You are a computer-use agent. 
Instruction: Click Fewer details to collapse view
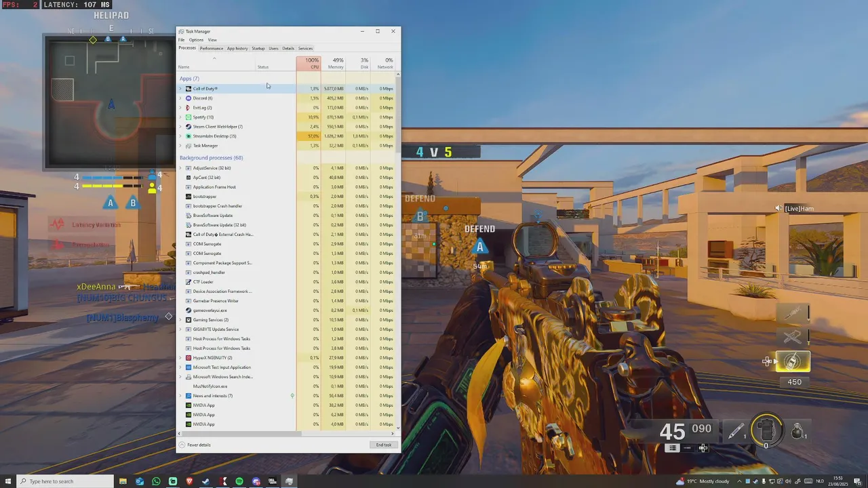click(x=195, y=445)
